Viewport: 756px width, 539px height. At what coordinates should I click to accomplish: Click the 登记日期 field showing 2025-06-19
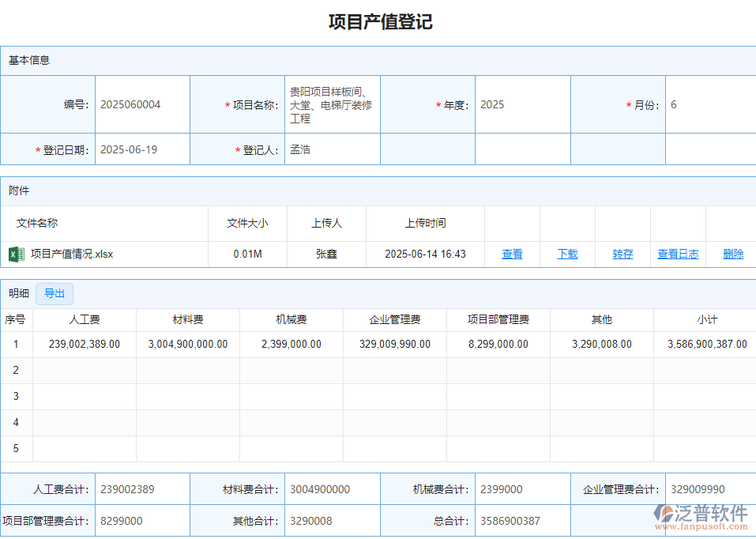pos(142,149)
